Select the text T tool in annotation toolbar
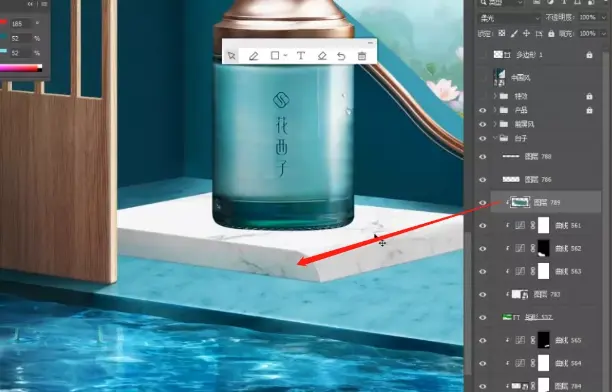 (301, 56)
